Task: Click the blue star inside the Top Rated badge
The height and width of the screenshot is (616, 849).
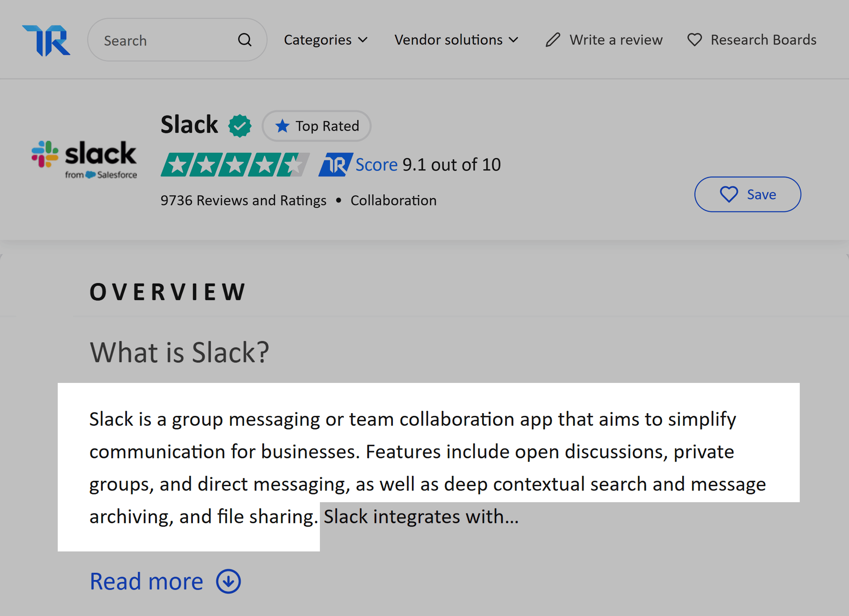Action: (283, 126)
